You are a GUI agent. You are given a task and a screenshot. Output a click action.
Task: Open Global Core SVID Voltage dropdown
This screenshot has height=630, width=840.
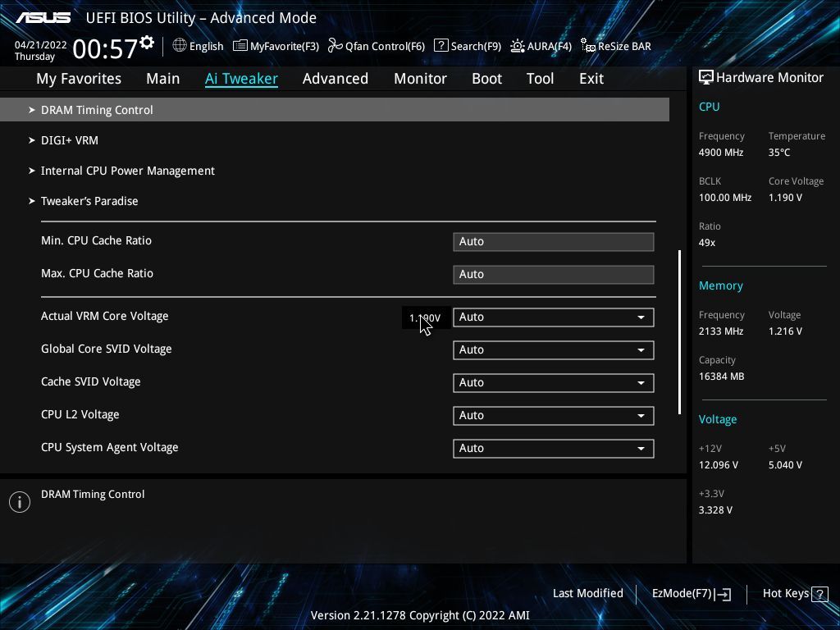(554, 349)
